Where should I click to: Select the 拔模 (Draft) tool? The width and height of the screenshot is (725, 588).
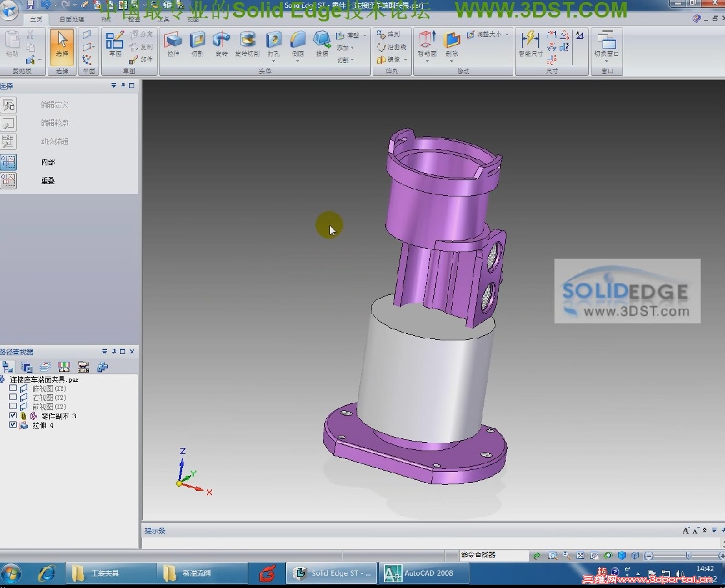pos(322,44)
